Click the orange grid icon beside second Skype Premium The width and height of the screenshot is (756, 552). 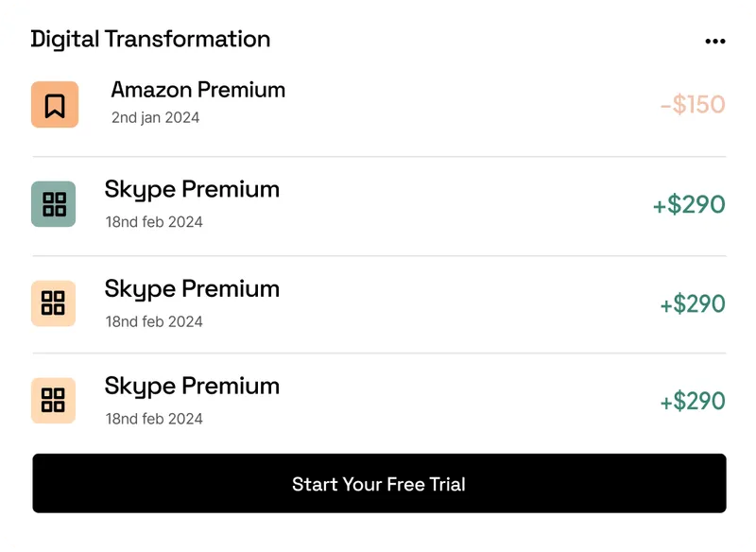pos(54,302)
